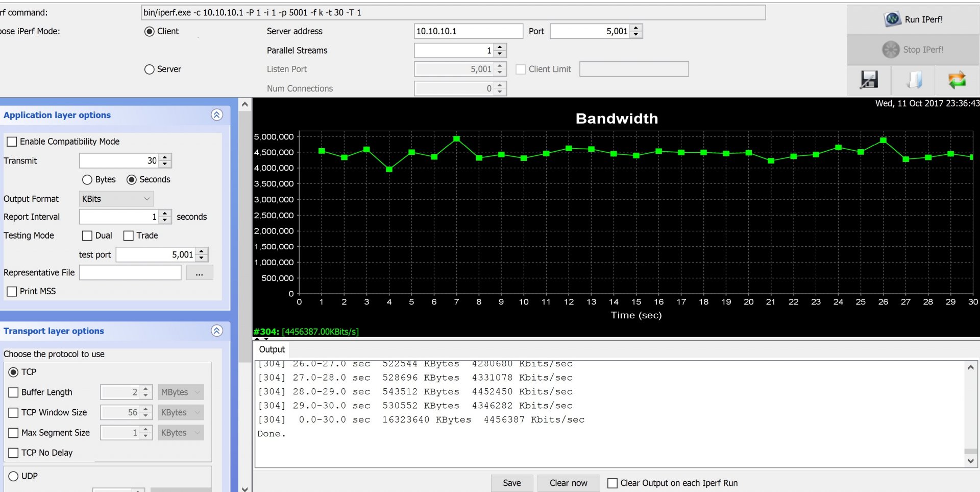Select the UDP protocol radio button
The image size is (980, 492).
point(14,476)
